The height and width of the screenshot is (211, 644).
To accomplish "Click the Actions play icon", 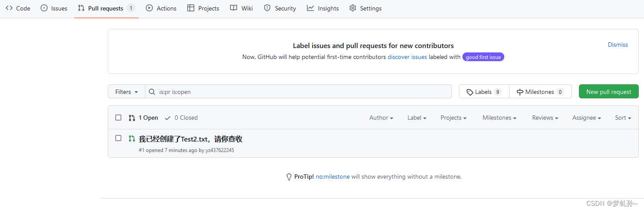I will [x=149, y=8].
